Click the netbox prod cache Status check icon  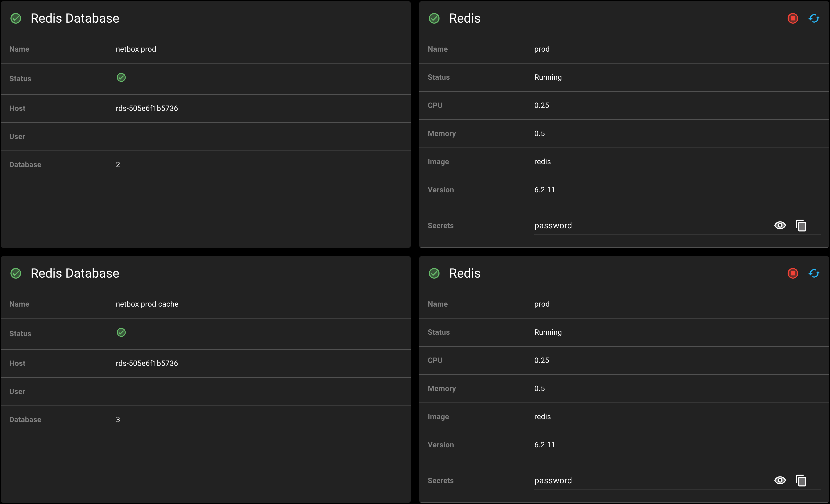pyautogui.click(x=121, y=333)
